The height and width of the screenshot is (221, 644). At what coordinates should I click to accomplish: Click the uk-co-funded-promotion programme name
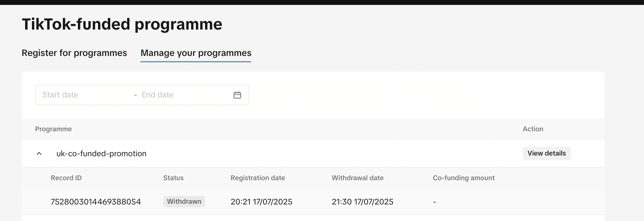tap(101, 154)
